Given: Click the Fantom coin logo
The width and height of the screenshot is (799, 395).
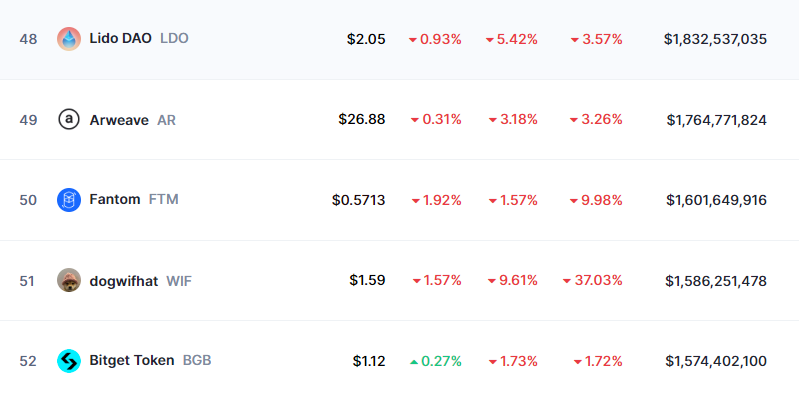Looking at the screenshot, I should [69, 200].
